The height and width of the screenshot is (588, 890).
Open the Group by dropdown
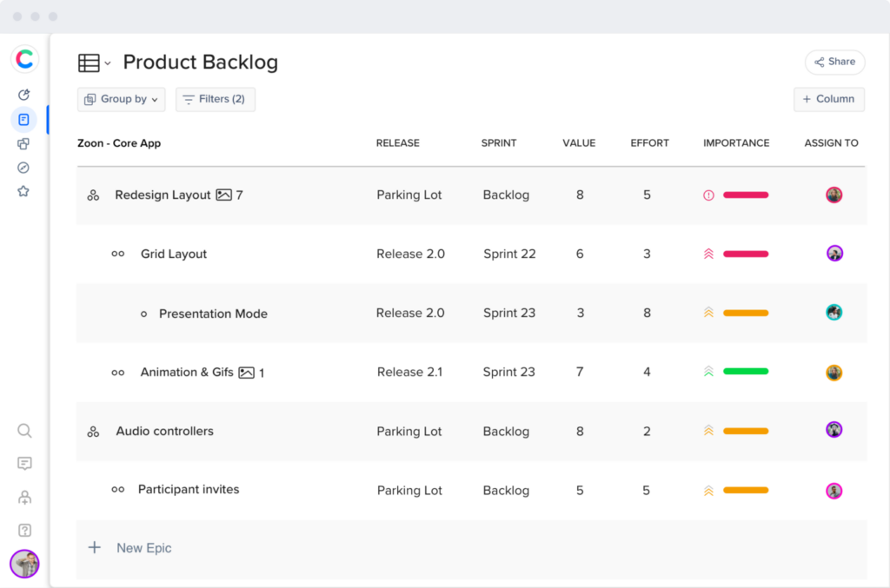(121, 99)
